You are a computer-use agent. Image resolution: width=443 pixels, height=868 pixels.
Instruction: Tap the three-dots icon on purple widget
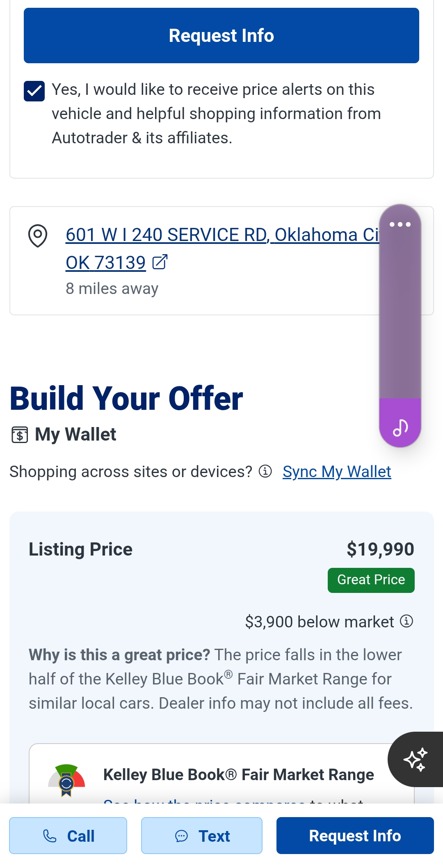coord(400,224)
